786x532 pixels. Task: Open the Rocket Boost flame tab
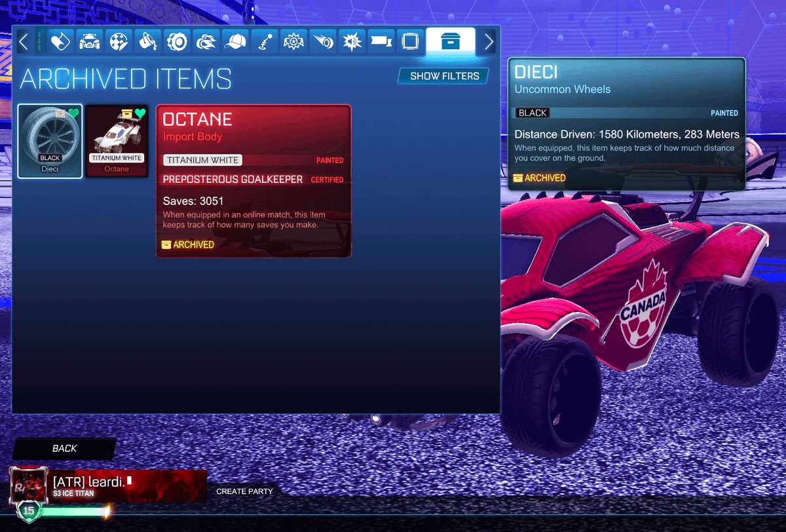[x=206, y=41]
